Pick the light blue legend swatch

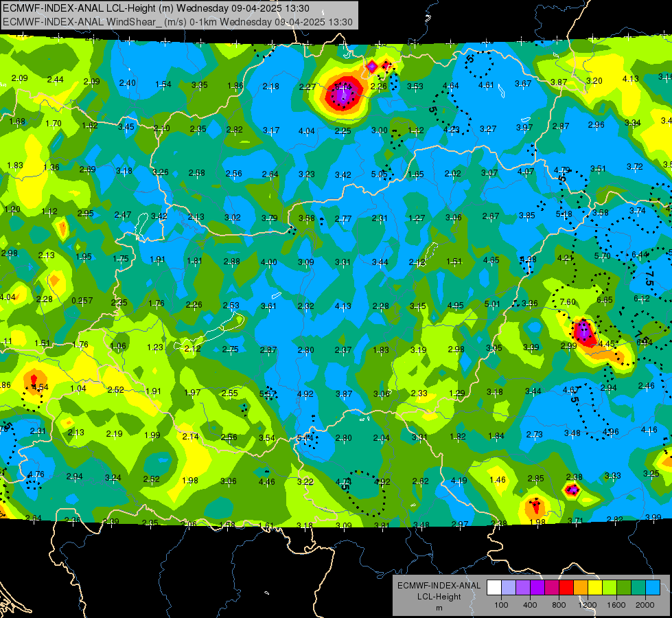tap(652, 588)
